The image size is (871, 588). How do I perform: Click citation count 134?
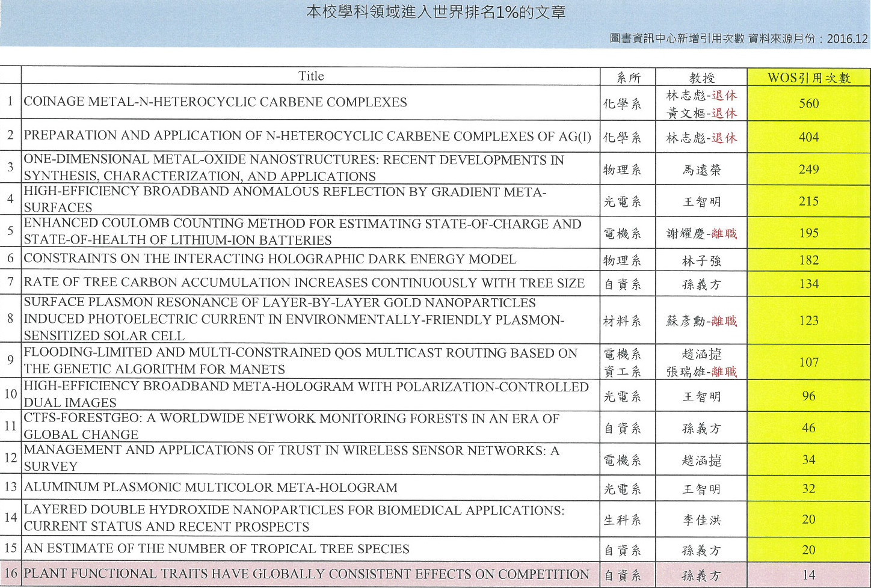point(808,284)
